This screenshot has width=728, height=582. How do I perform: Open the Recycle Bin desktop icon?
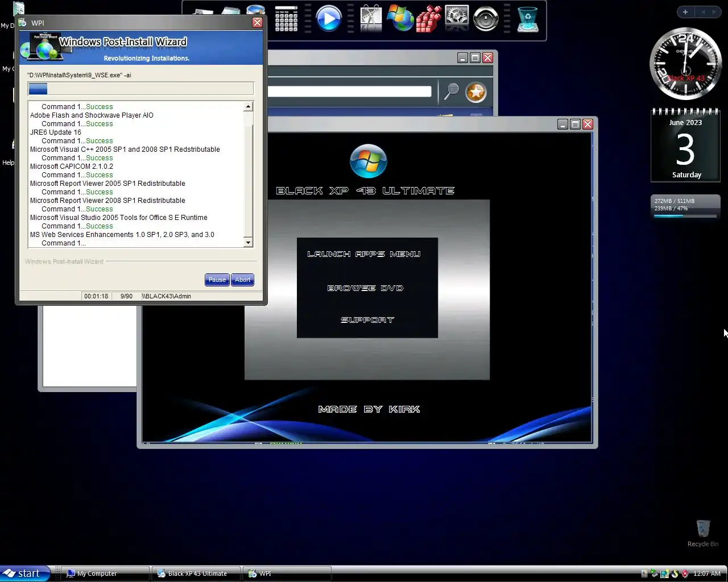coord(703,533)
